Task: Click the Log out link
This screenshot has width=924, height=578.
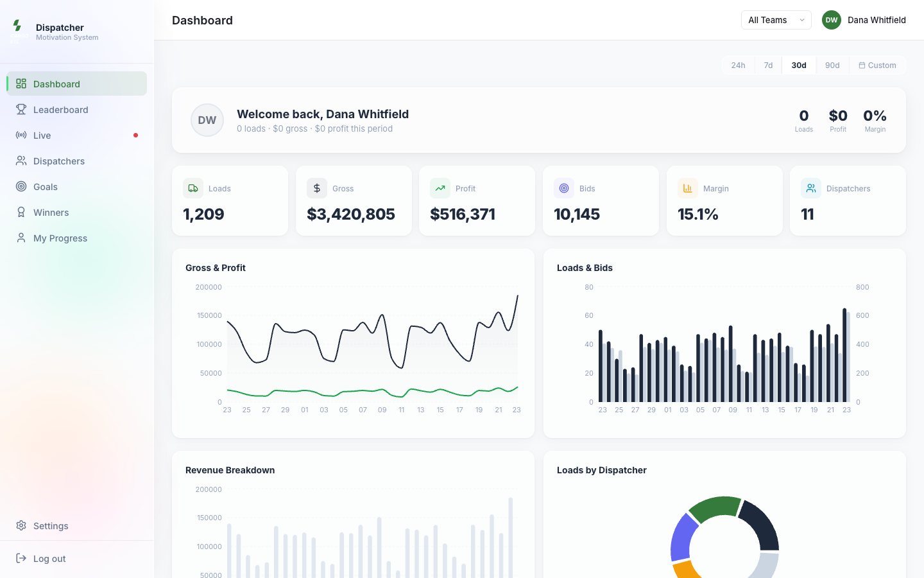Action: (x=77, y=558)
